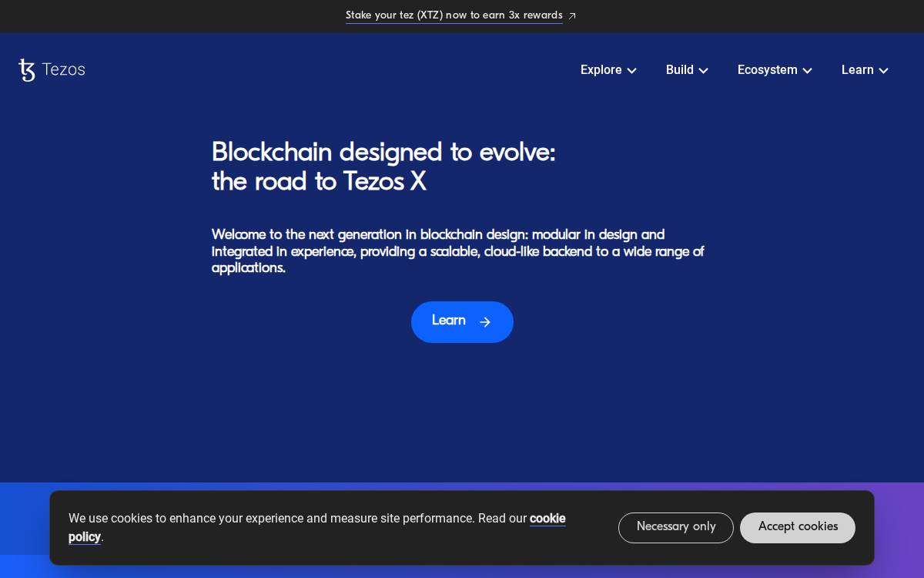Expand the Explore chevron arrow
The width and height of the screenshot is (924, 578).
[631, 71]
